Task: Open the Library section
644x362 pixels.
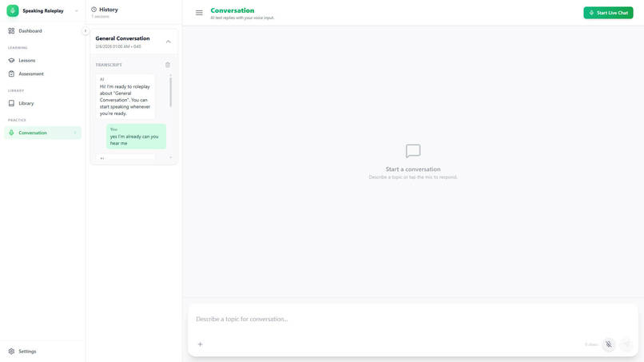Action: click(42, 103)
